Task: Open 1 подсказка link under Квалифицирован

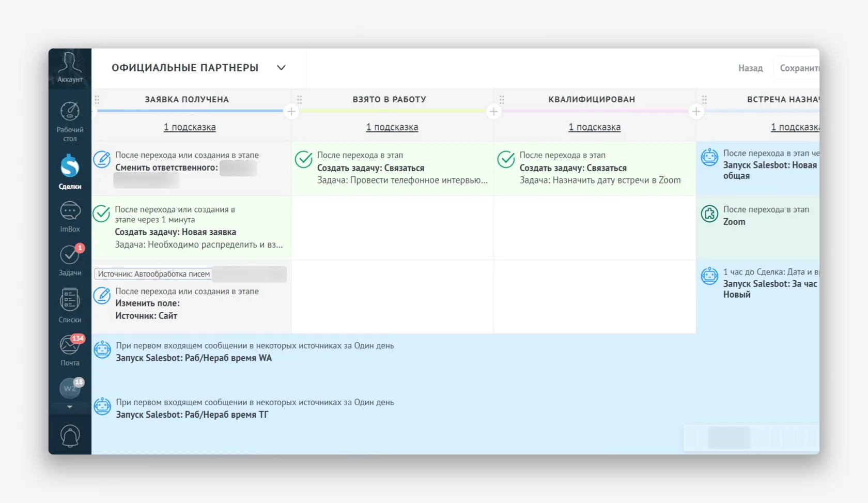Action: (594, 127)
